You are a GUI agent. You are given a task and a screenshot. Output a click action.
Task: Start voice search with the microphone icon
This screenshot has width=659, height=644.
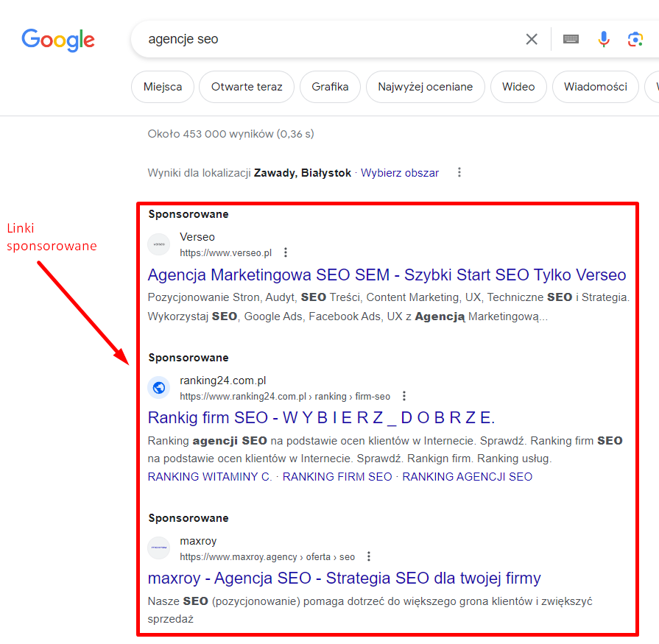click(x=604, y=39)
